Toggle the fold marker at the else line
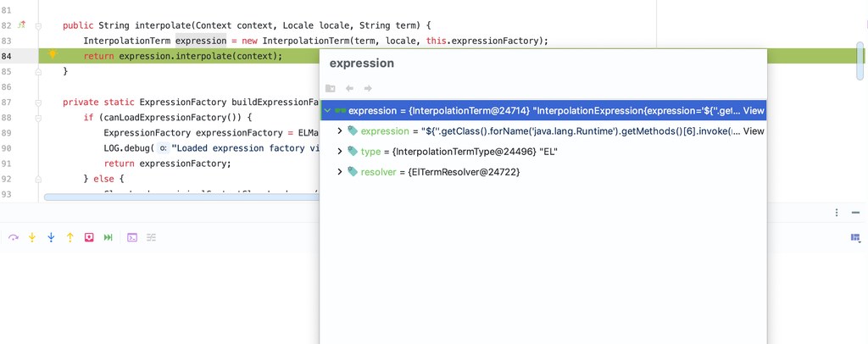The height and width of the screenshot is (344, 868). 38,179
